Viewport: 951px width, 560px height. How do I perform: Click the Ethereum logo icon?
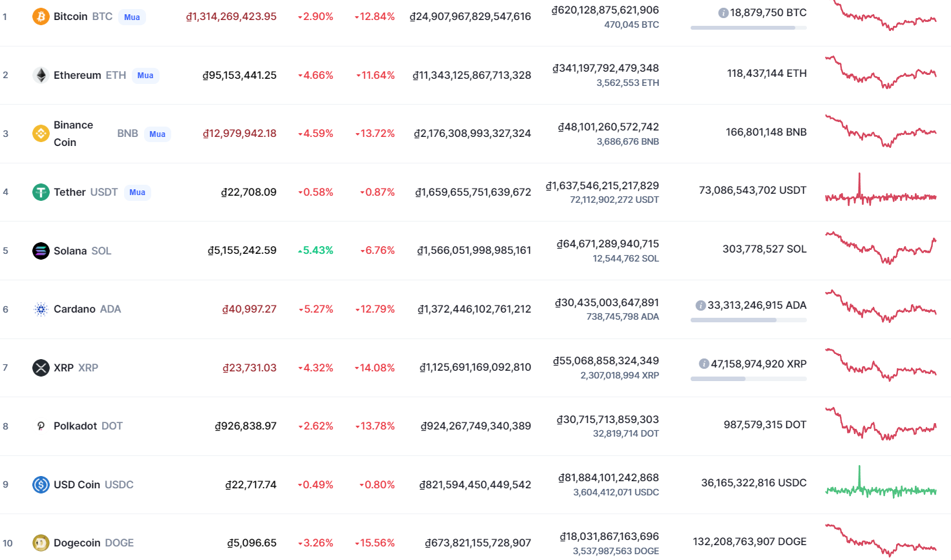pos(41,76)
